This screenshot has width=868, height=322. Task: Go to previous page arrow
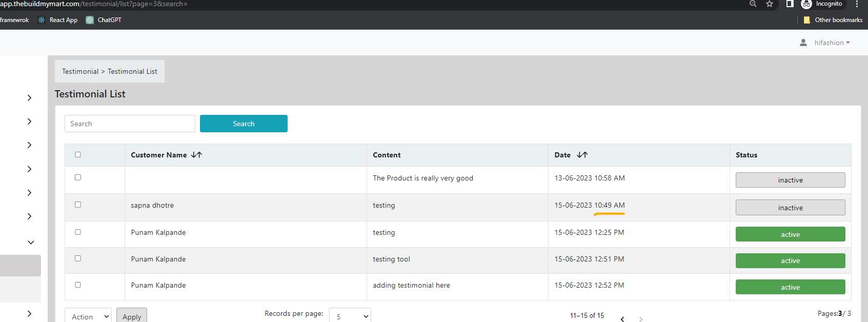coord(622,318)
